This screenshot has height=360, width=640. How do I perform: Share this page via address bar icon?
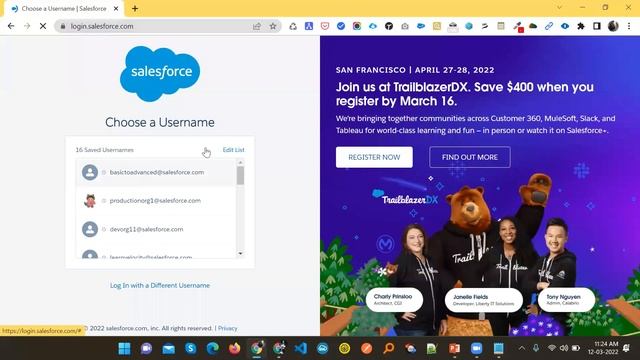pos(257,26)
